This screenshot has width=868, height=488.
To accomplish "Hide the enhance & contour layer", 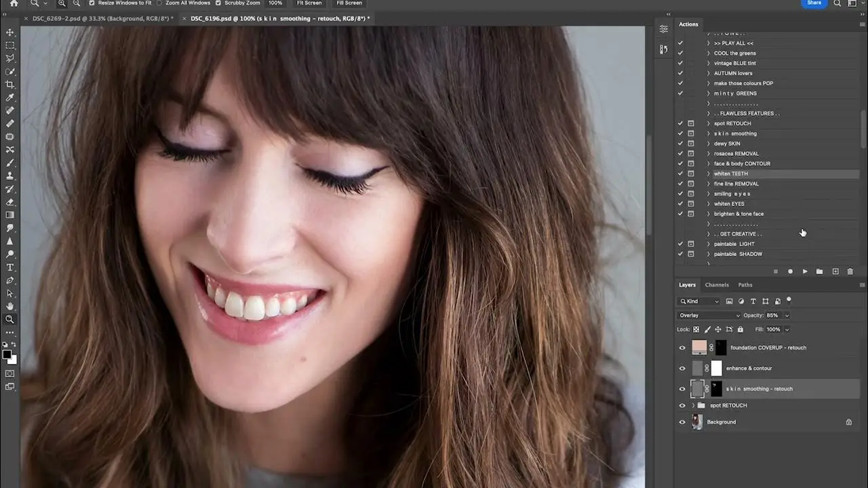I will click(x=682, y=369).
